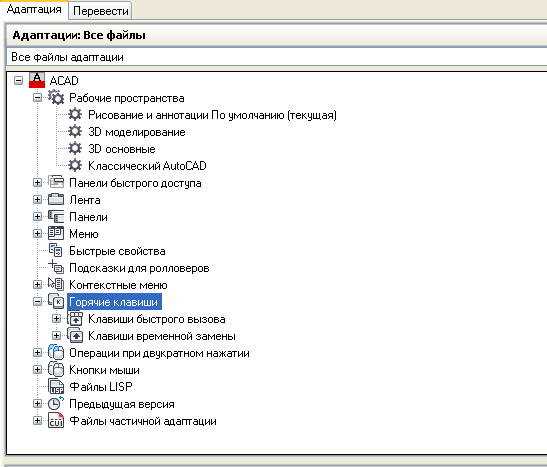547x467 pixels.
Task: Expand the Клавиши временной замены node
Action: (56, 336)
